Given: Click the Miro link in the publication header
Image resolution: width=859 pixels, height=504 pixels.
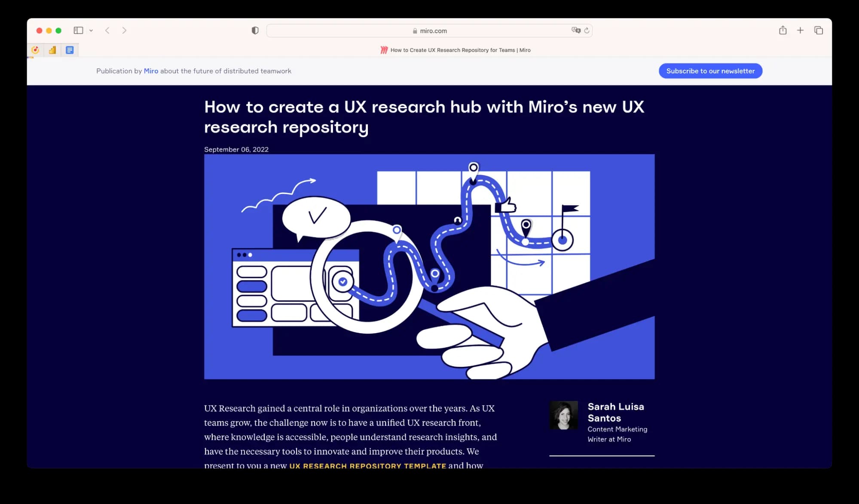Looking at the screenshot, I should click(151, 71).
